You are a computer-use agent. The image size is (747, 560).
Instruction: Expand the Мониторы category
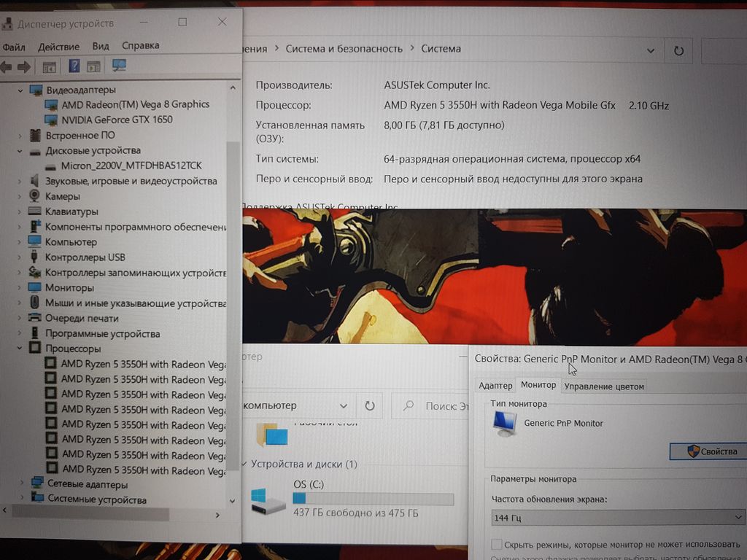[x=19, y=287]
